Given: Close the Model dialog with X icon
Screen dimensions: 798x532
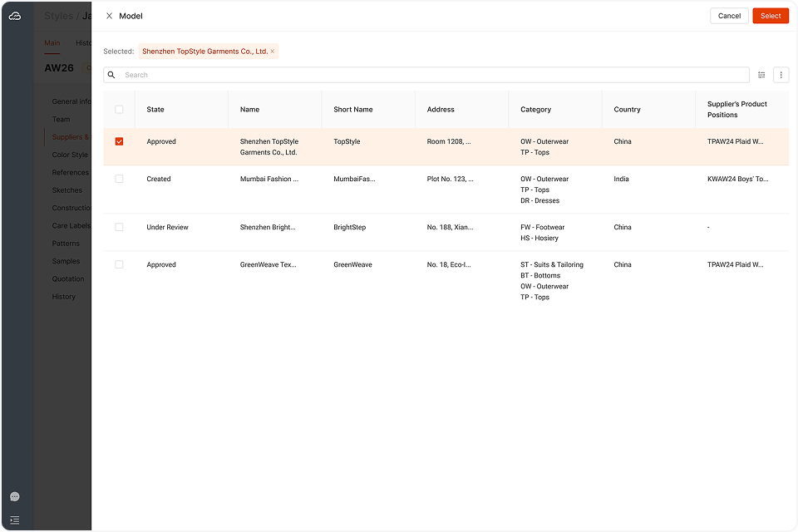Looking at the screenshot, I should pyautogui.click(x=109, y=16).
